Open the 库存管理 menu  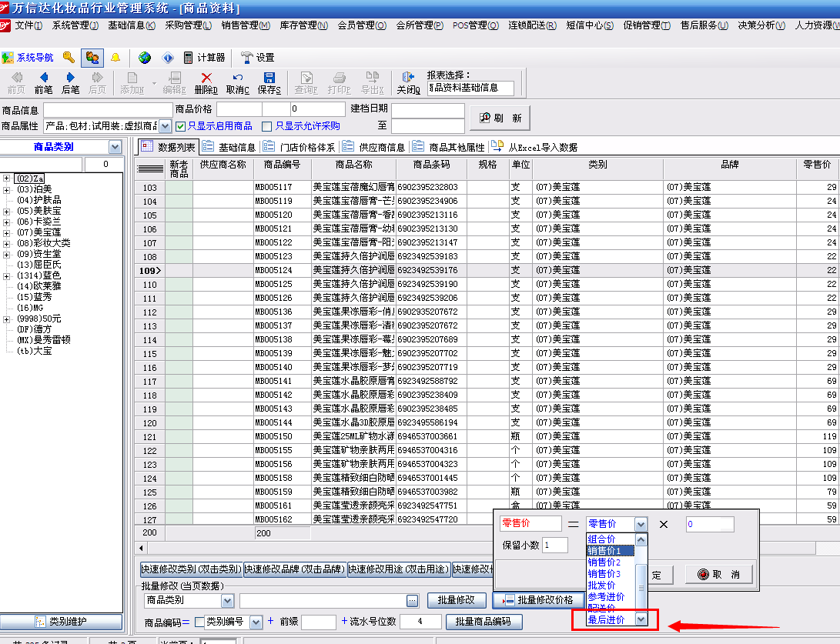click(x=304, y=25)
